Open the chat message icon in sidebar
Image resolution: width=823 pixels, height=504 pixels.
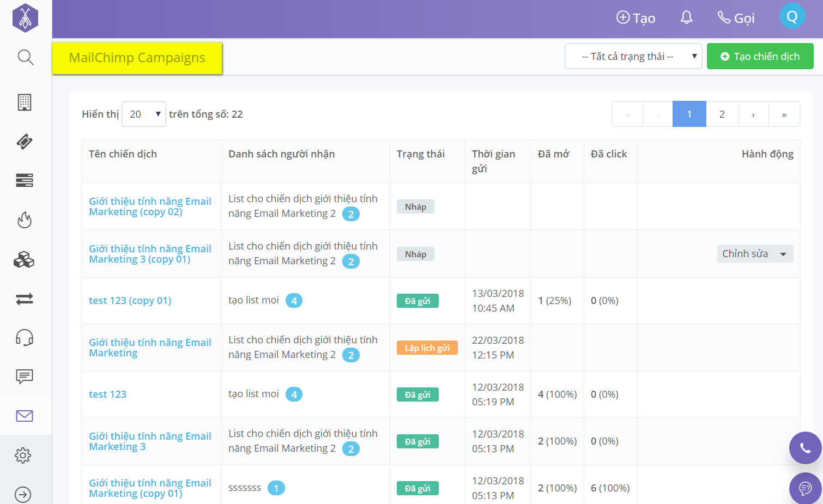25,377
